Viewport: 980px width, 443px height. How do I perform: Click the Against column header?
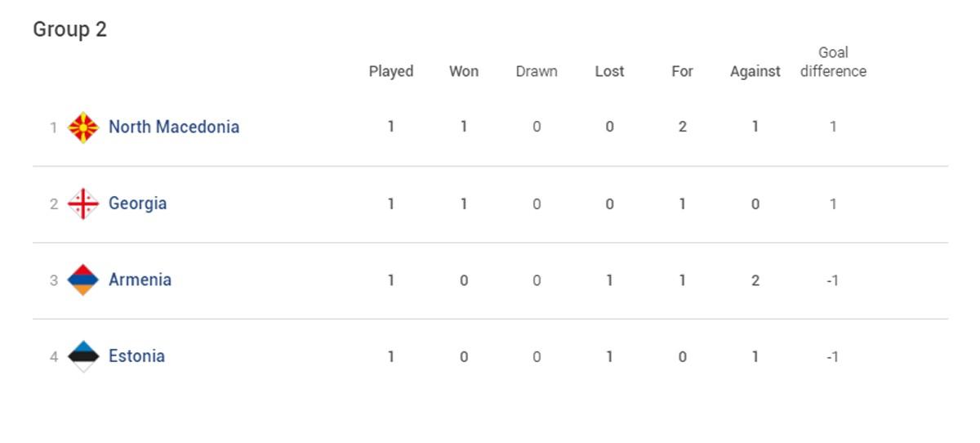(x=755, y=72)
